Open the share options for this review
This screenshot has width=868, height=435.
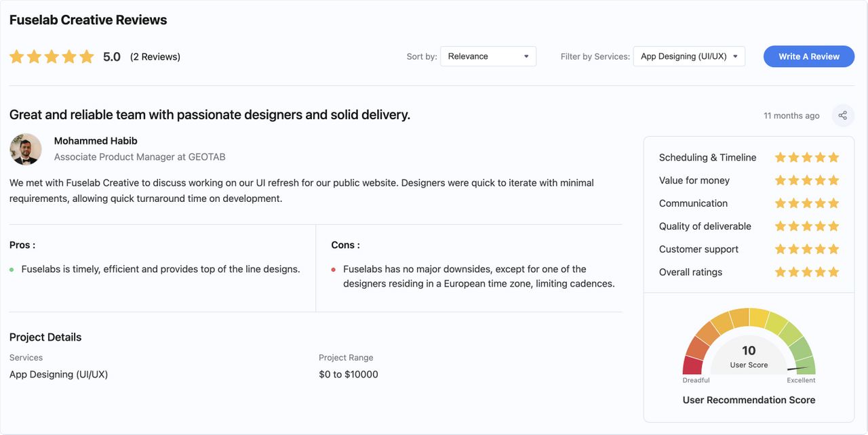[842, 115]
